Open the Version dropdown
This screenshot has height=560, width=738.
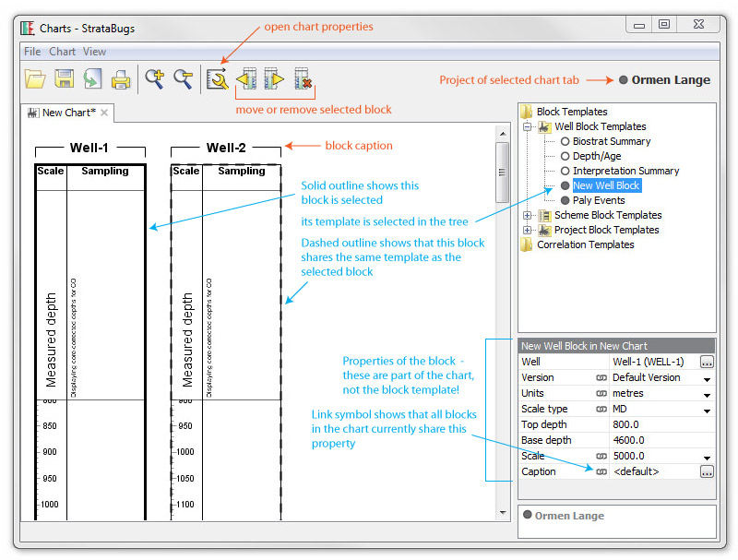707,379
